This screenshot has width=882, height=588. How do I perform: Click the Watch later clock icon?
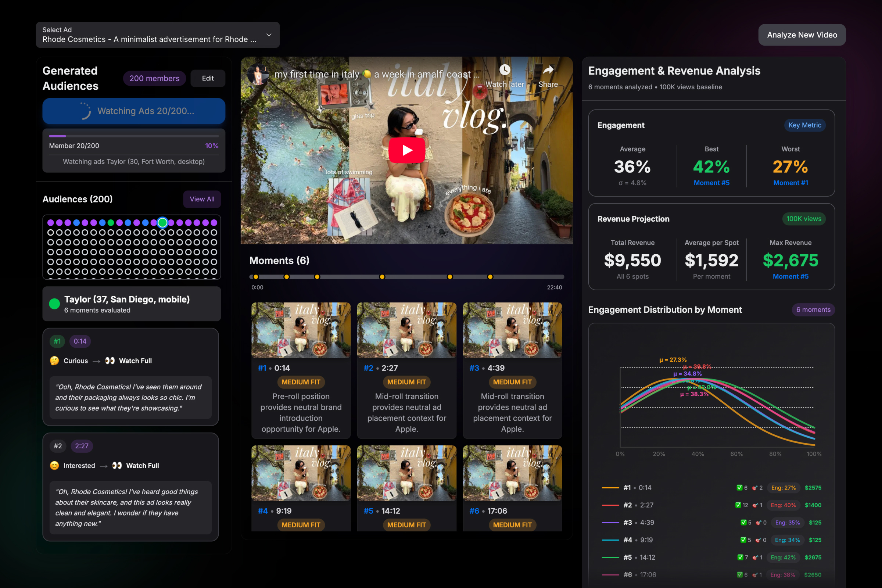tap(505, 70)
